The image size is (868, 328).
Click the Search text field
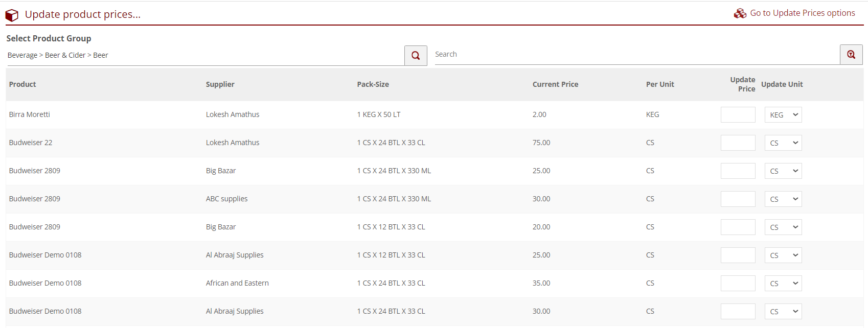click(636, 55)
